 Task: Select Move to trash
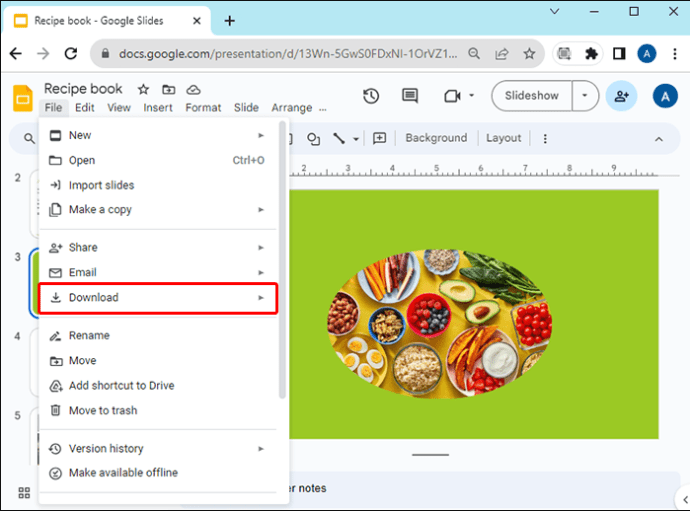(x=157, y=410)
